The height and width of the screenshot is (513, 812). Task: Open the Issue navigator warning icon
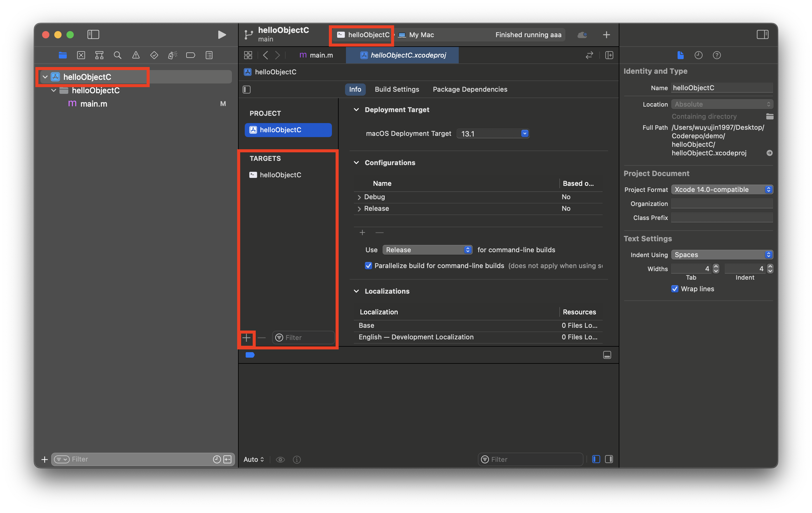tap(136, 55)
